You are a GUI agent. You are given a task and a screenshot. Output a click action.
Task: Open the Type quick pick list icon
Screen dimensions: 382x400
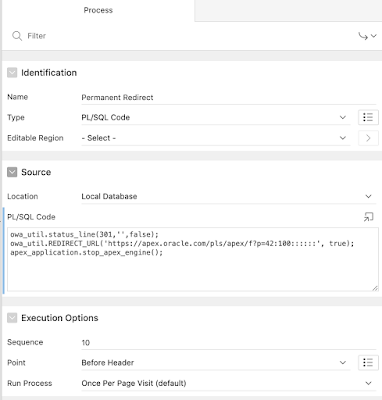368,117
